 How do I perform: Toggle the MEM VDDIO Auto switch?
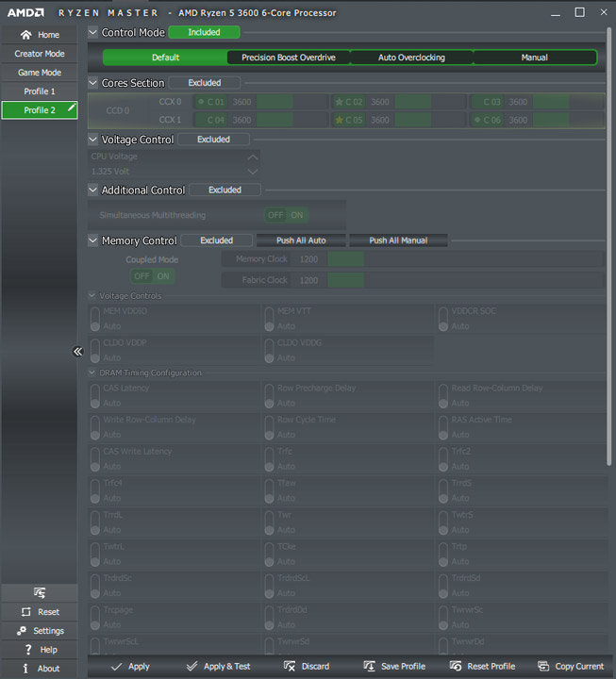[95, 319]
